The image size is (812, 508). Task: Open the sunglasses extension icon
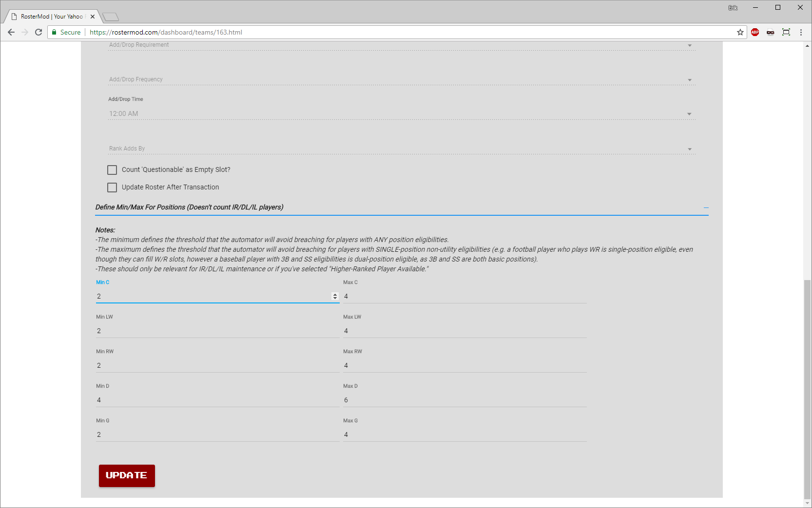click(771, 32)
